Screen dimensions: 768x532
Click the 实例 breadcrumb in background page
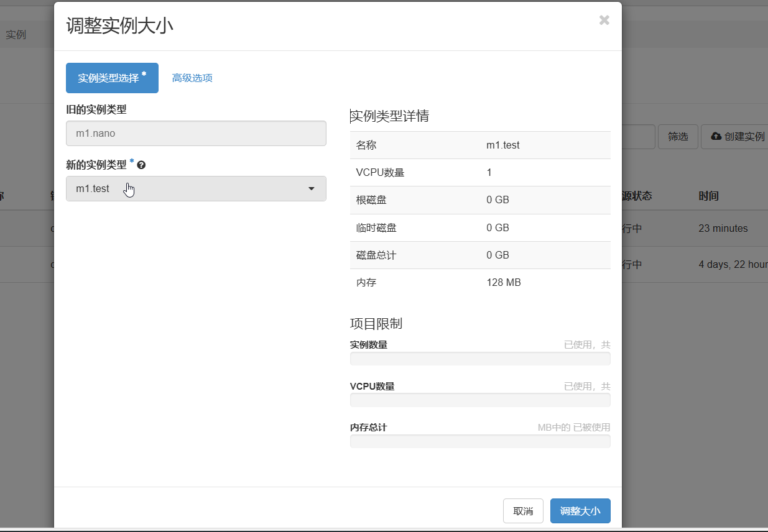pyautogui.click(x=16, y=34)
